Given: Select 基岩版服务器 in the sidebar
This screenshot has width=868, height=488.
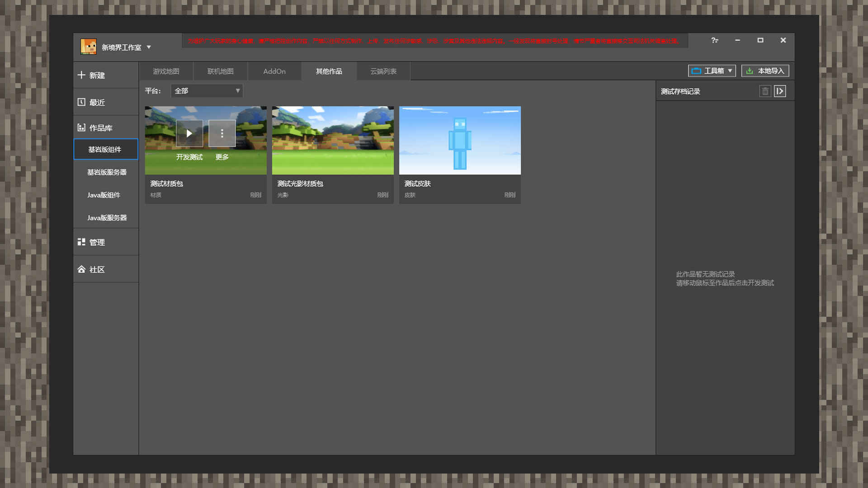Looking at the screenshot, I should point(106,172).
